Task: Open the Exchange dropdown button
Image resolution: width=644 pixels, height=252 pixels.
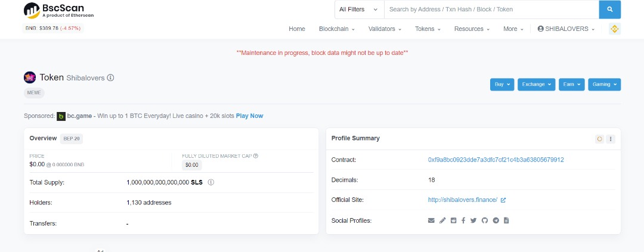Action: pos(537,85)
